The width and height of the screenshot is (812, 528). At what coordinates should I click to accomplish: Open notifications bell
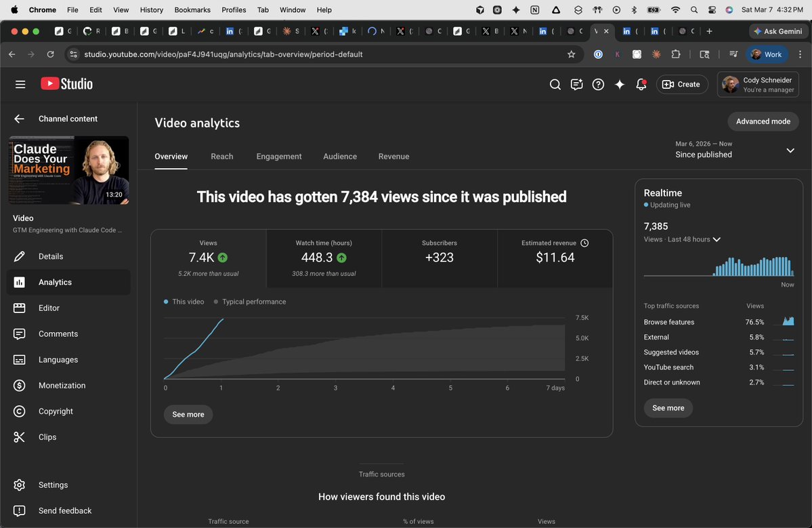641,85
